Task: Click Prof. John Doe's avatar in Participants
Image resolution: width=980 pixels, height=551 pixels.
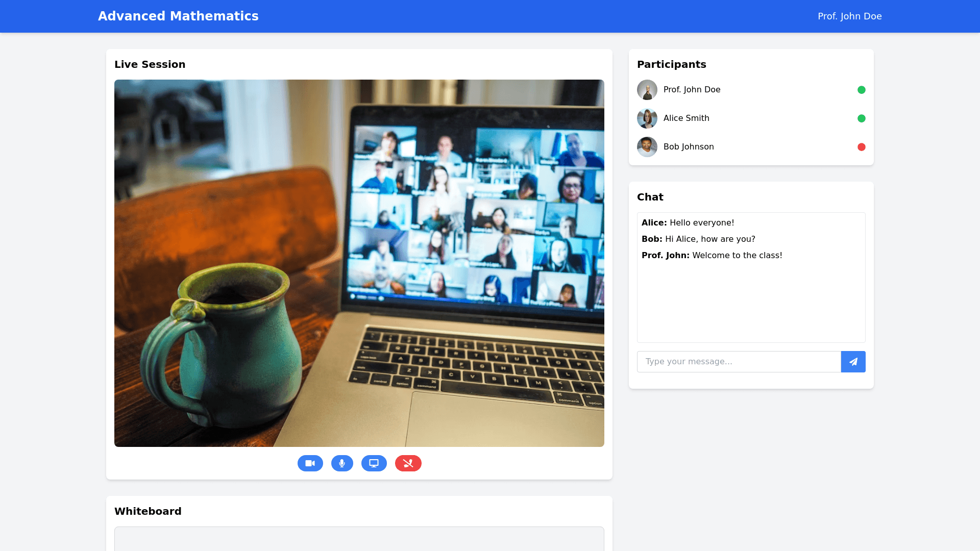Action: pyautogui.click(x=647, y=90)
